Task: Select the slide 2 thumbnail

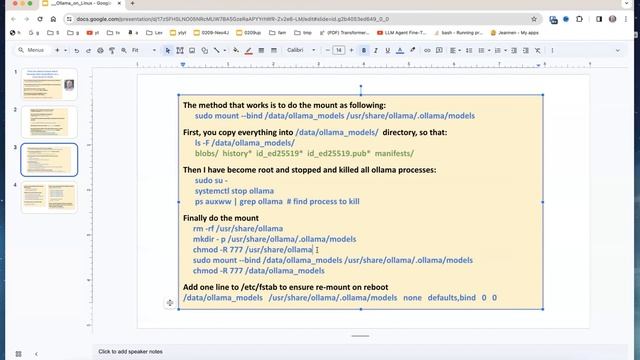Action: pyautogui.click(x=49, y=122)
